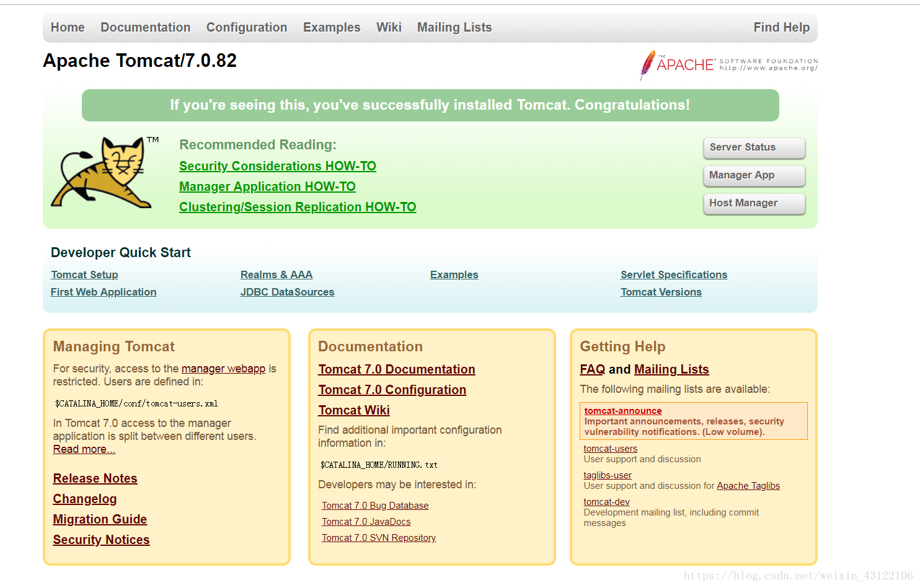Open the Configuration nav item
Viewport: 920px width, 588px height.
point(247,27)
